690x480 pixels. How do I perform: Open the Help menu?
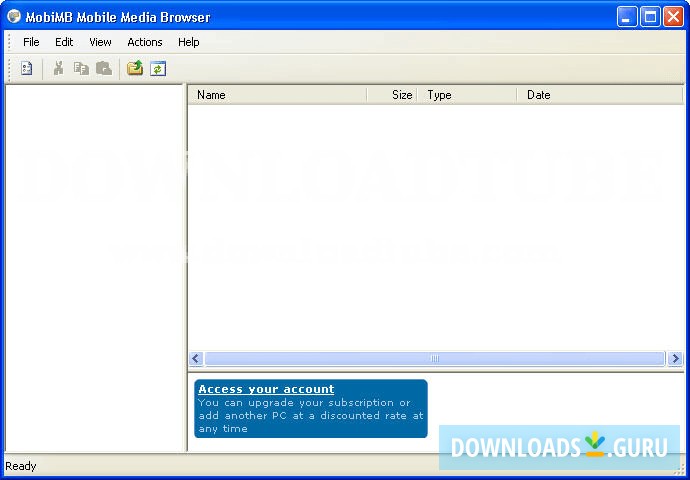(189, 42)
